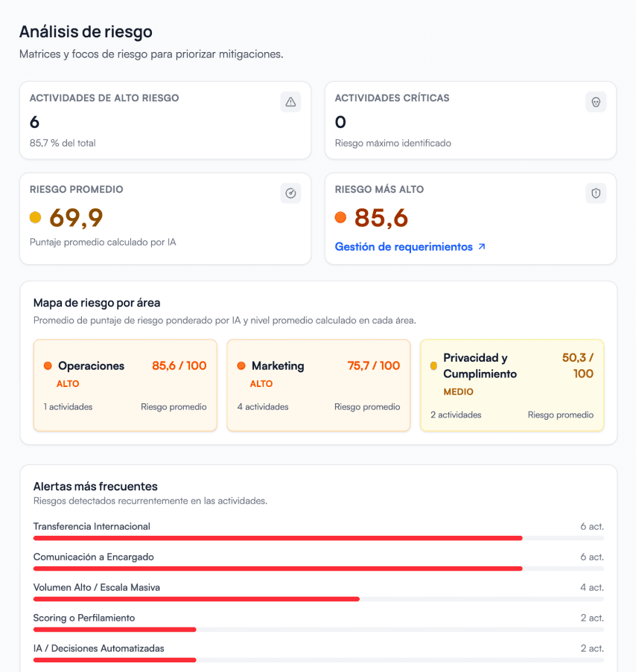The width and height of the screenshot is (636, 672).
Task: Click the external arrow beside Gestión de requerimientos
Action: tap(482, 247)
